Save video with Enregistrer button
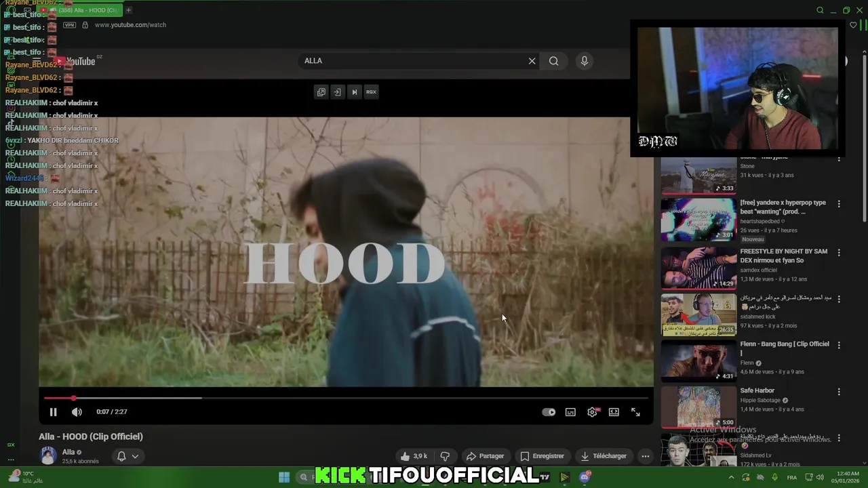The height and width of the screenshot is (488, 868). (x=542, y=456)
